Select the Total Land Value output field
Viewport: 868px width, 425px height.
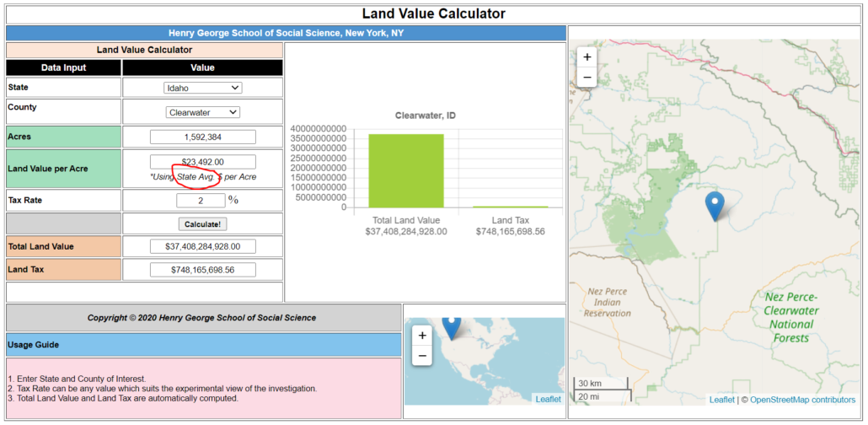[202, 246]
